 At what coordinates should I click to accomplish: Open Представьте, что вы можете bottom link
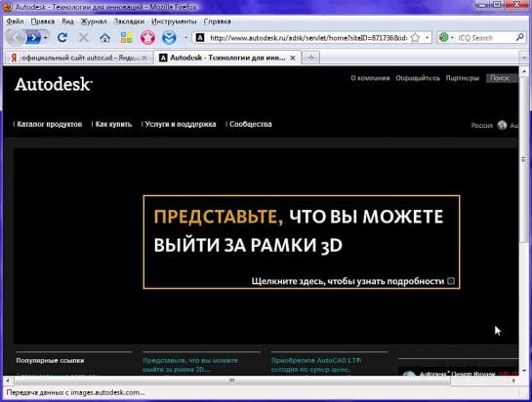click(x=190, y=365)
